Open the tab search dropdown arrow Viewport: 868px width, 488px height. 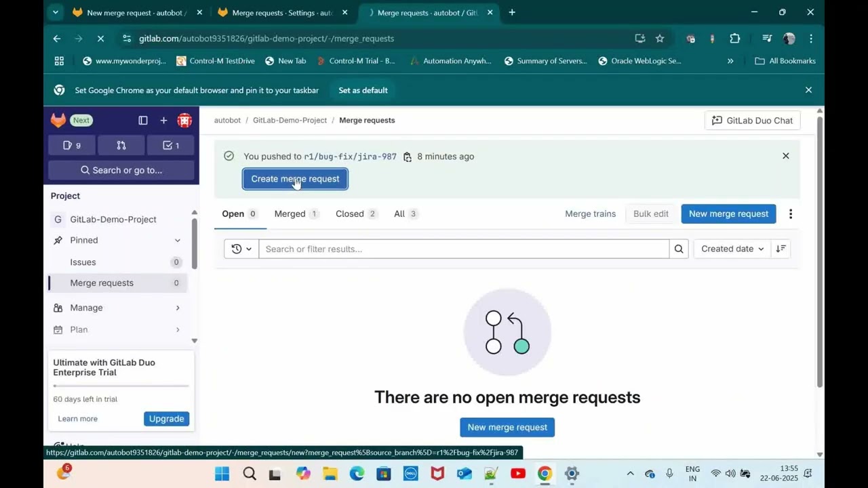(x=56, y=12)
